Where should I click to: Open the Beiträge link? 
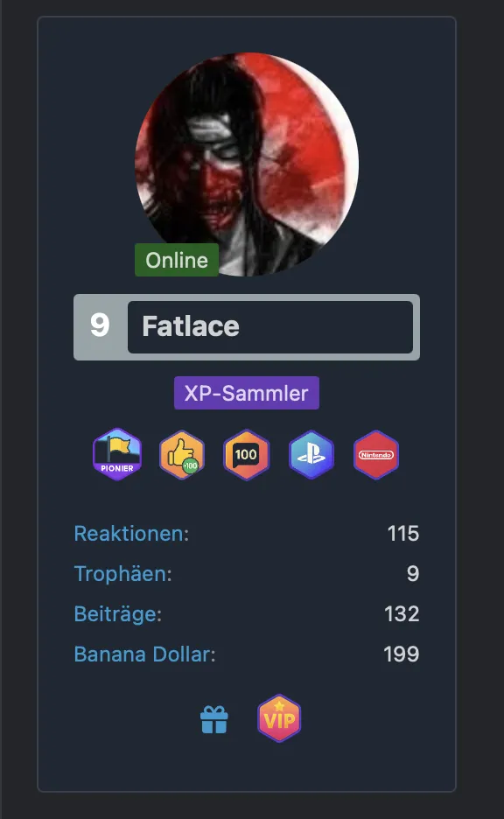pos(117,613)
